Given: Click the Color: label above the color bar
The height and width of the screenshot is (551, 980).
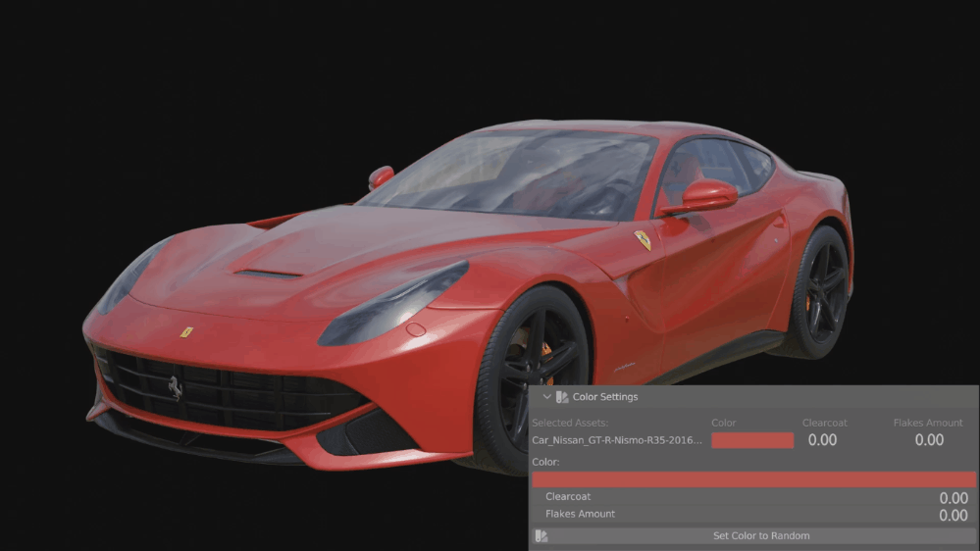Looking at the screenshot, I should [x=545, y=462].
